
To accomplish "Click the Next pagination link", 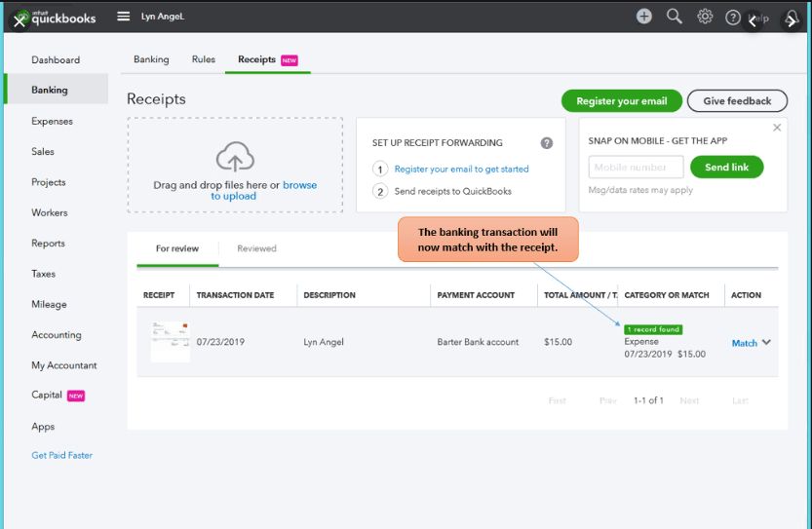I will (x=689, y=400).
